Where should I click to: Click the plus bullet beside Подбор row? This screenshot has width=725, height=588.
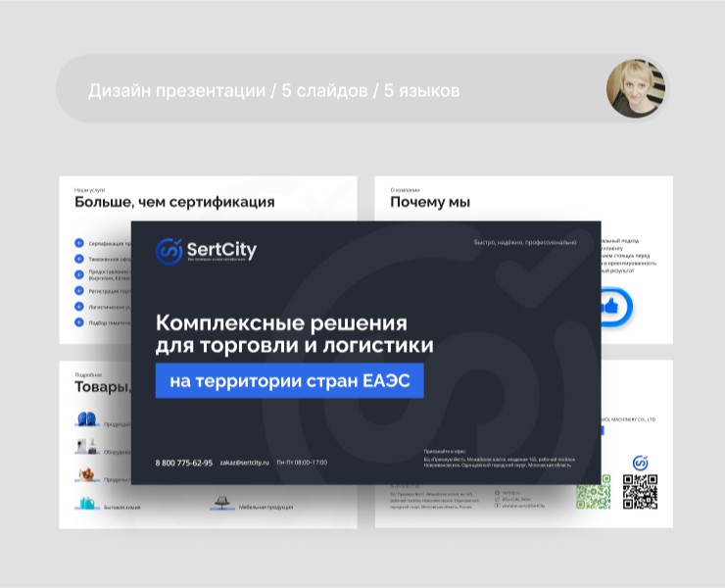(79, 322)
